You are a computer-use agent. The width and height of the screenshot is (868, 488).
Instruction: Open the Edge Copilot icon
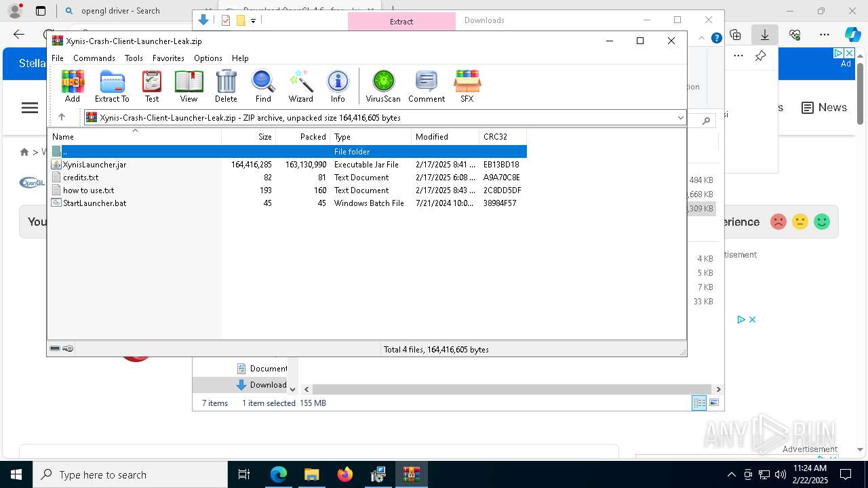tap(852, 35)
